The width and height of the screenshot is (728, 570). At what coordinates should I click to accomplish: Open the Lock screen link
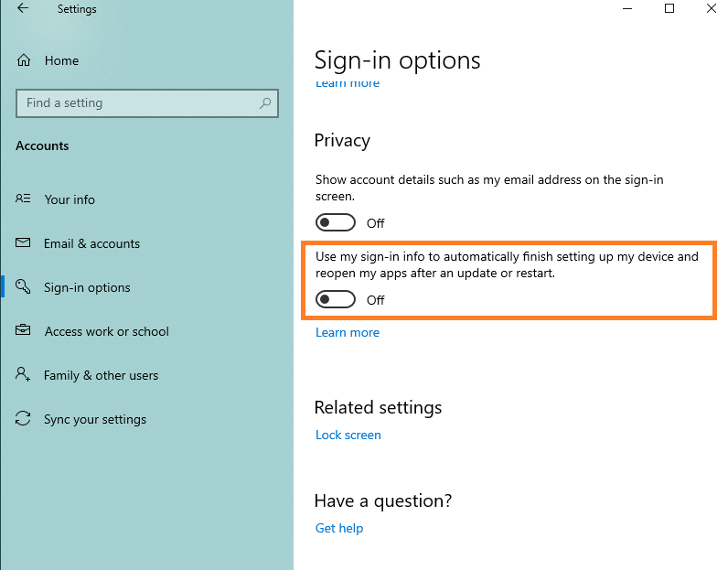point(348,435)
